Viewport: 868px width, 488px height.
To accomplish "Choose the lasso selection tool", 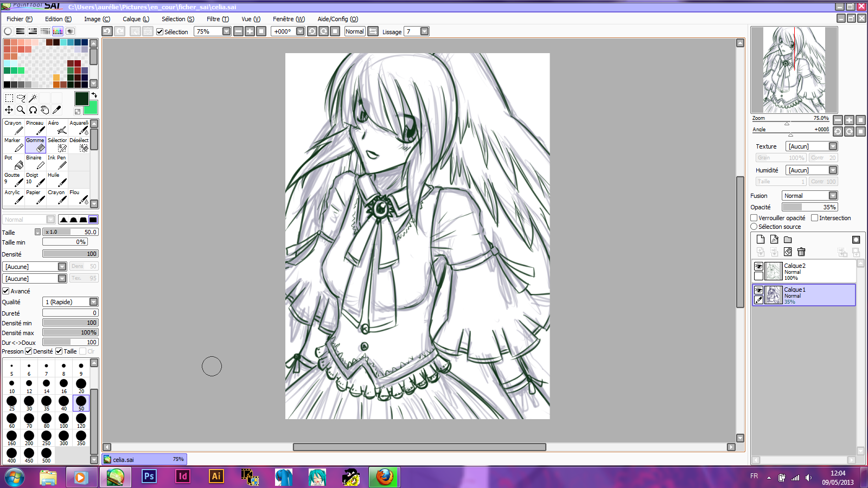I will tap(21, 98).
